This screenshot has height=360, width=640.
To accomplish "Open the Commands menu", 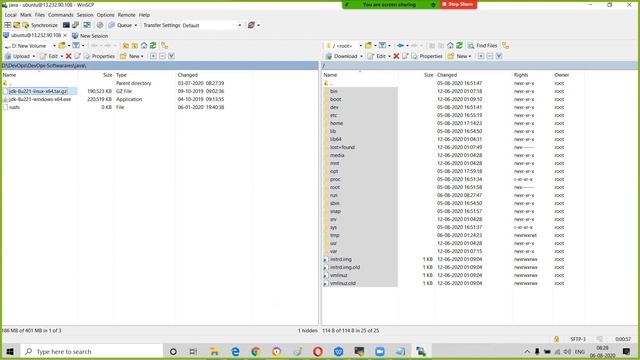I will (x=60, y=15).
